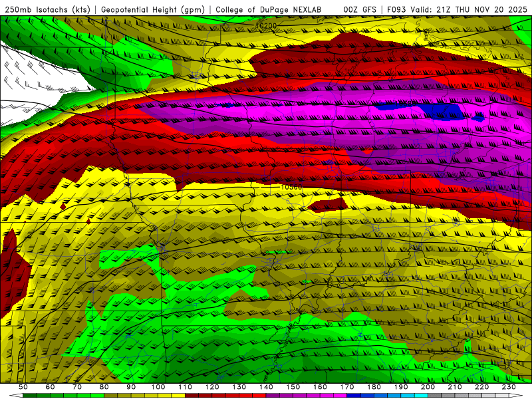Click the dark green swatch under 50
The width and height of the screenshot is (532, 399).
(30, 396)
